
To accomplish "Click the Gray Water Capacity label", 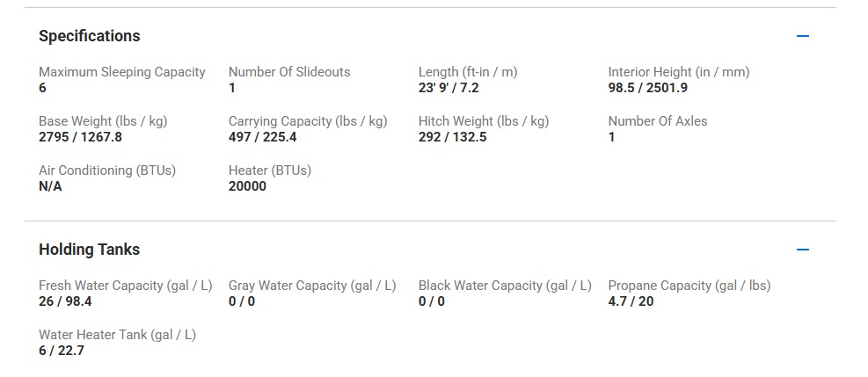I will [312, 286].
